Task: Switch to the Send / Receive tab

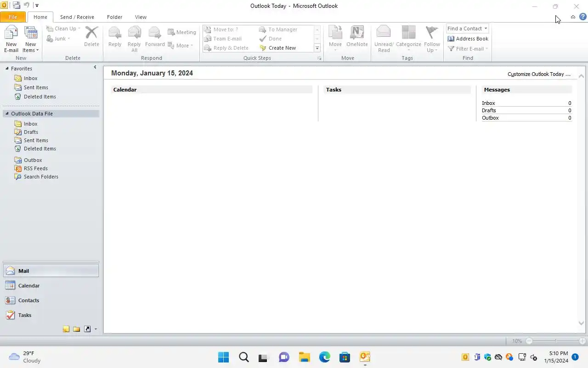Action: pyautogui.click(x=77, y=17)
